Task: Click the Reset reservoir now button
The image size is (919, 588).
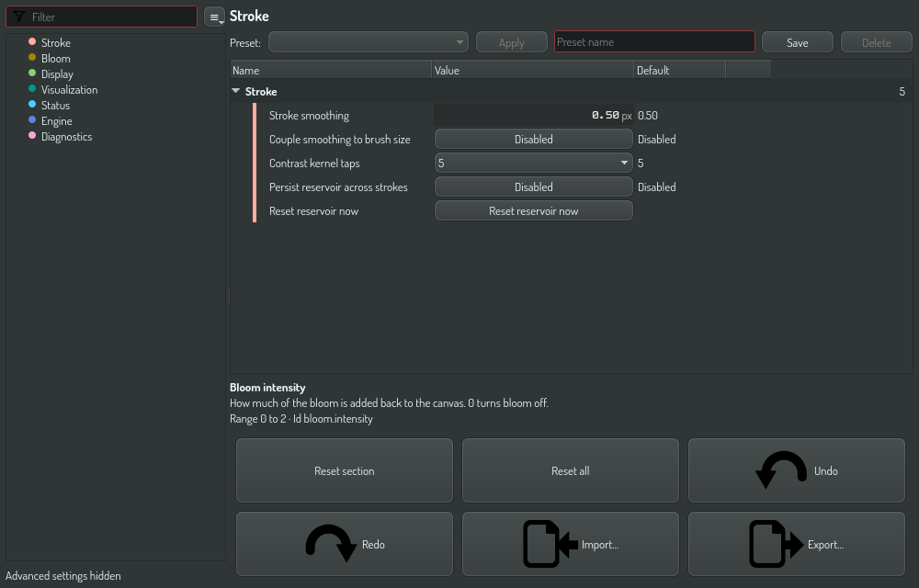Action: [533, 210]
